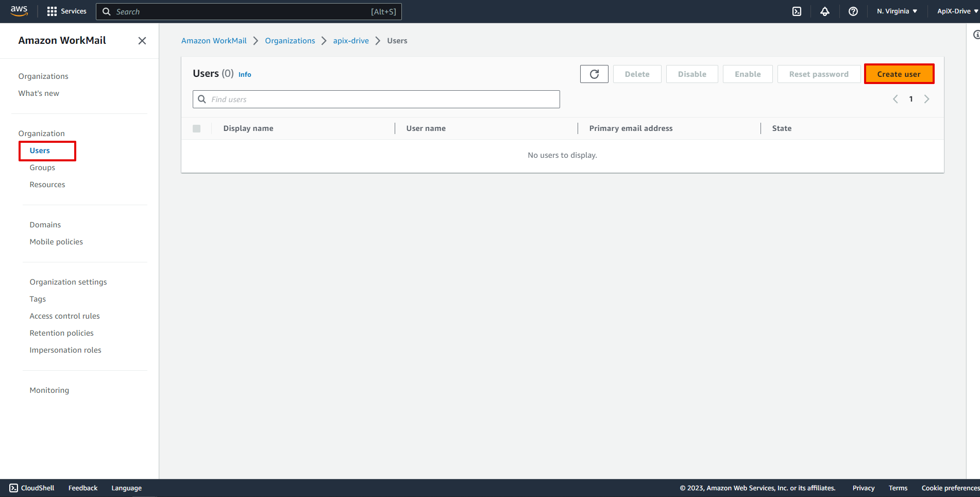Select Organizations in the sidebar
This screenshot has height=497, width=980.
[43, 76]
